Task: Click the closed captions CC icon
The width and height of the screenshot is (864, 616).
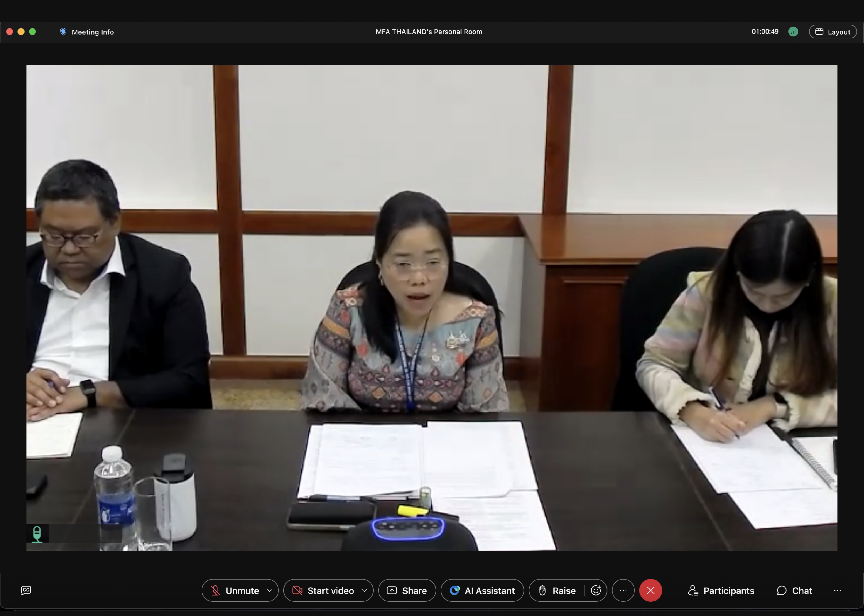Action: 26,590
